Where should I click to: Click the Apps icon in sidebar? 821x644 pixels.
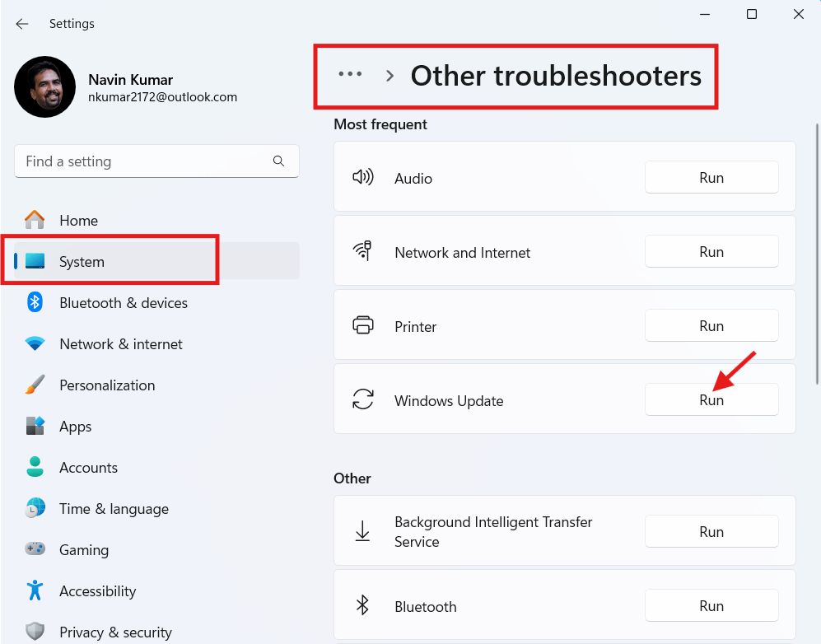pyautogui.click(x=35, y=426)
